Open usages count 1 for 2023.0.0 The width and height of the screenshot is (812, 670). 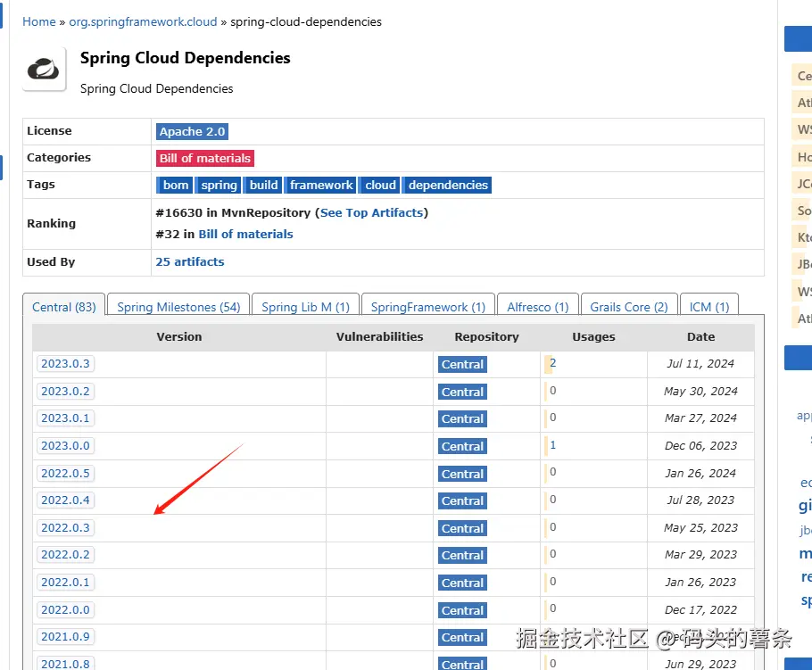[x=552, y=445]
